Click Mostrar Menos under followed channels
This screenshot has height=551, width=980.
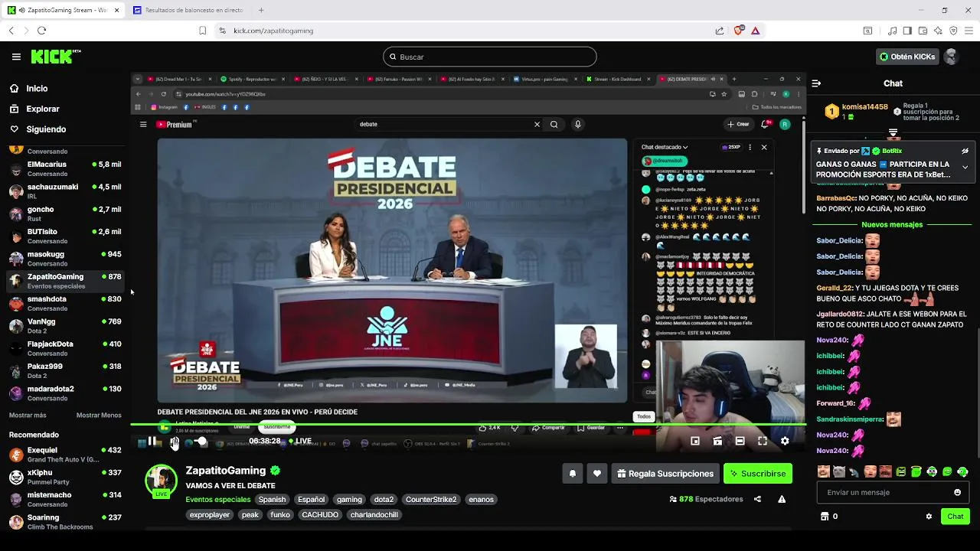coord(99,415)
